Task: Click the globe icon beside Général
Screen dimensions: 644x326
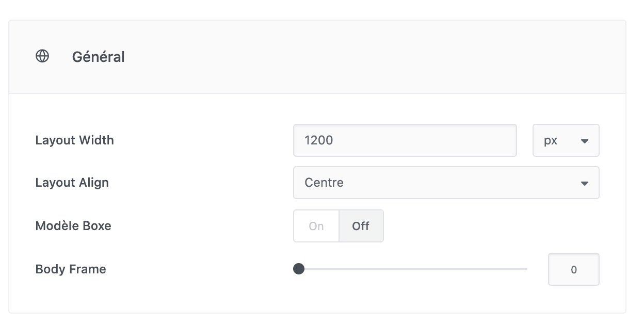Action: point(42,56)
